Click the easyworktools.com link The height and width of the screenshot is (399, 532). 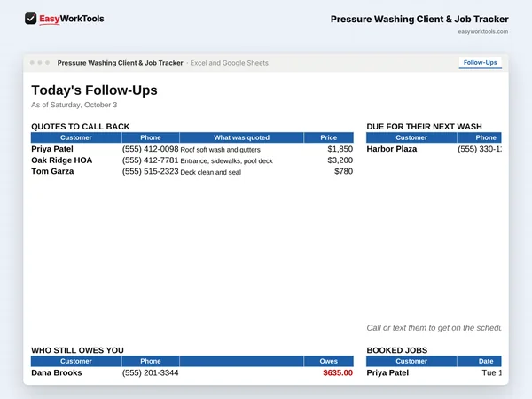483,32
